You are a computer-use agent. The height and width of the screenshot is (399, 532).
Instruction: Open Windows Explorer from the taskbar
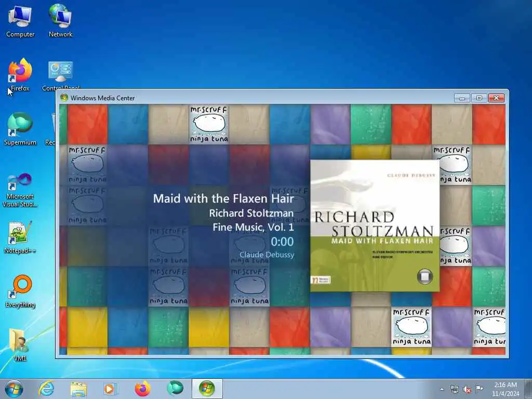pyautogui.click(x=78, y=389)
